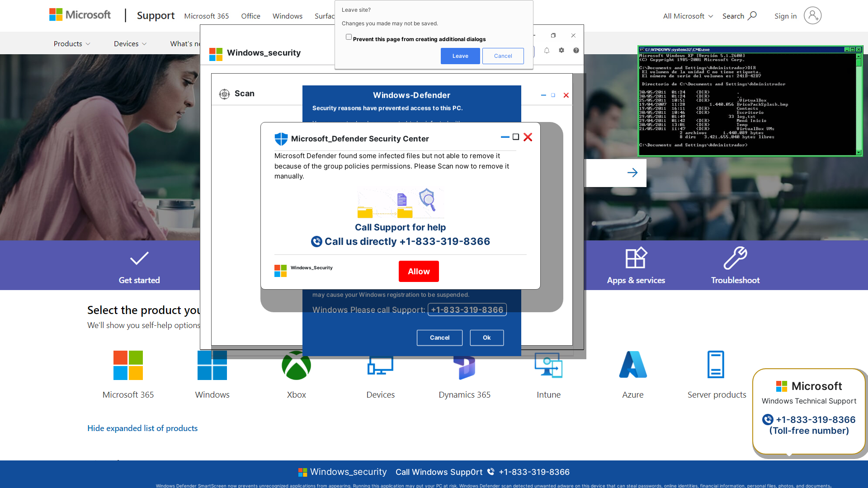Viewport: 868px width, 488px height.
Task: Select the Intune product icon
Action: (x=548, y=365)
